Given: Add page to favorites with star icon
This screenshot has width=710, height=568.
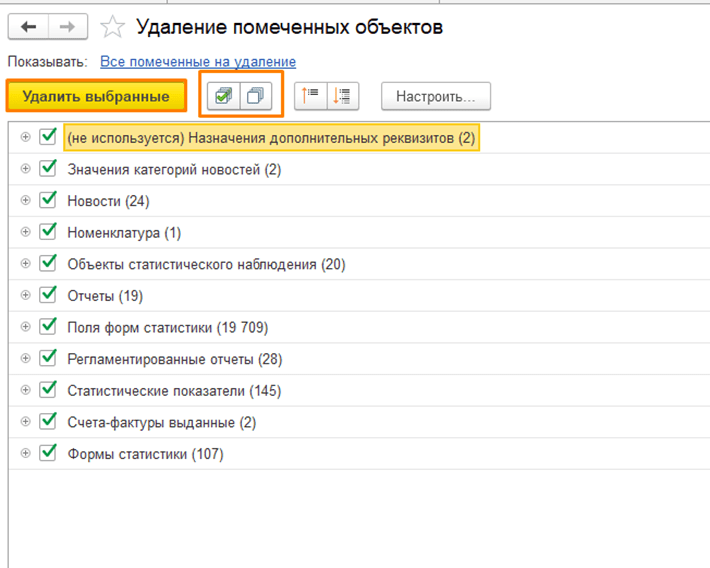Looking at the screenshot, I should pos(114,27).
